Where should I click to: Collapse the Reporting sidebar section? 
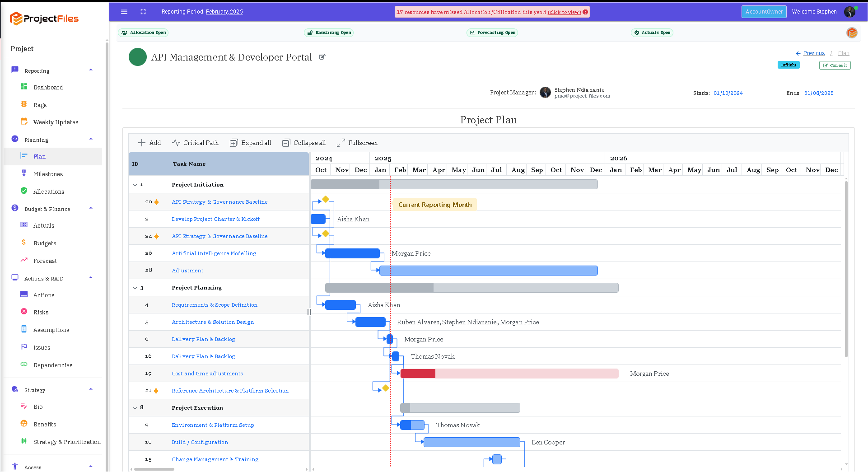[x=91, y=70]
